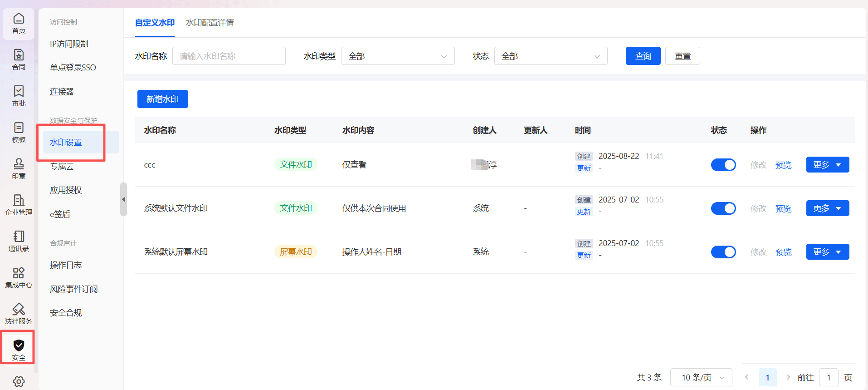Image resolution: width=868 pixels, height=390 pixels.
Task: Click the 重置 reset button
Action: pos(683,56)
